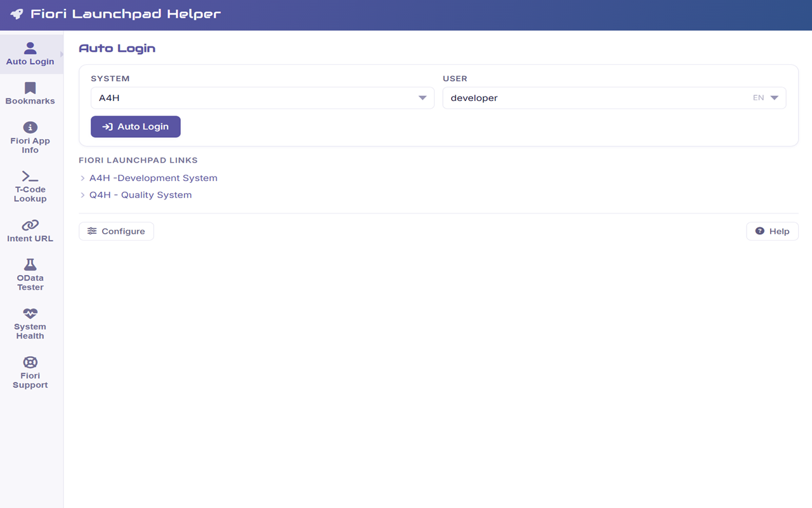Click the developer user input field
This screenshot has height=508, width=812.
pos(614,98)
